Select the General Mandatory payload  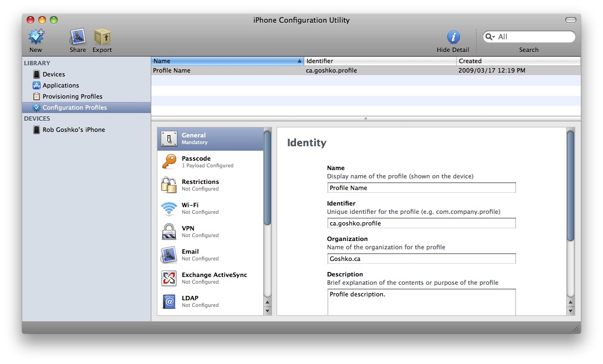pyautogui.click(x=211, y=139)
